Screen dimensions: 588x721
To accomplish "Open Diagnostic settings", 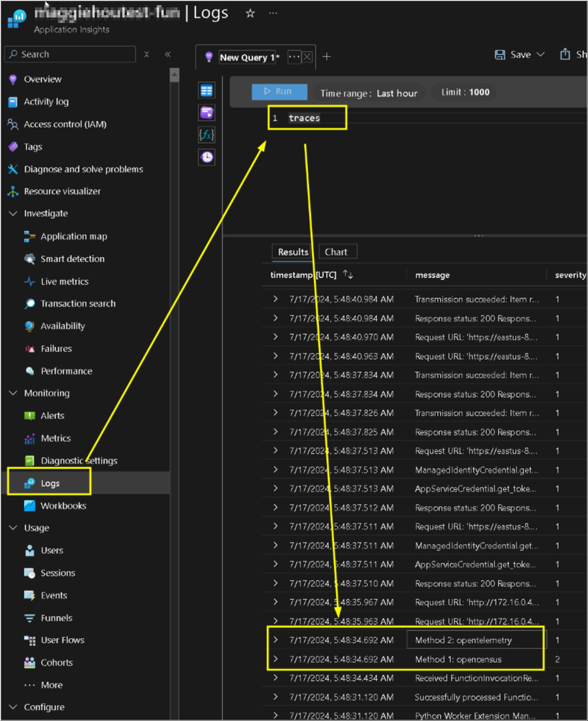I will coord(79,460).
